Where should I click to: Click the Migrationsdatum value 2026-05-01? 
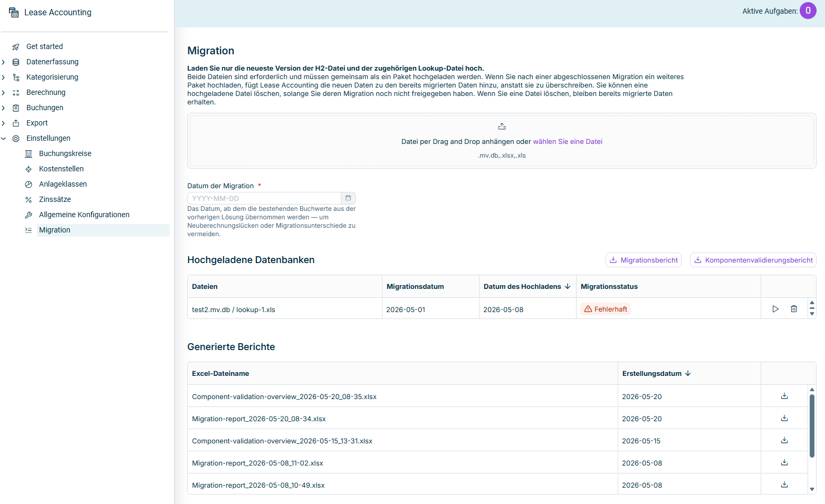coord(406,309)
